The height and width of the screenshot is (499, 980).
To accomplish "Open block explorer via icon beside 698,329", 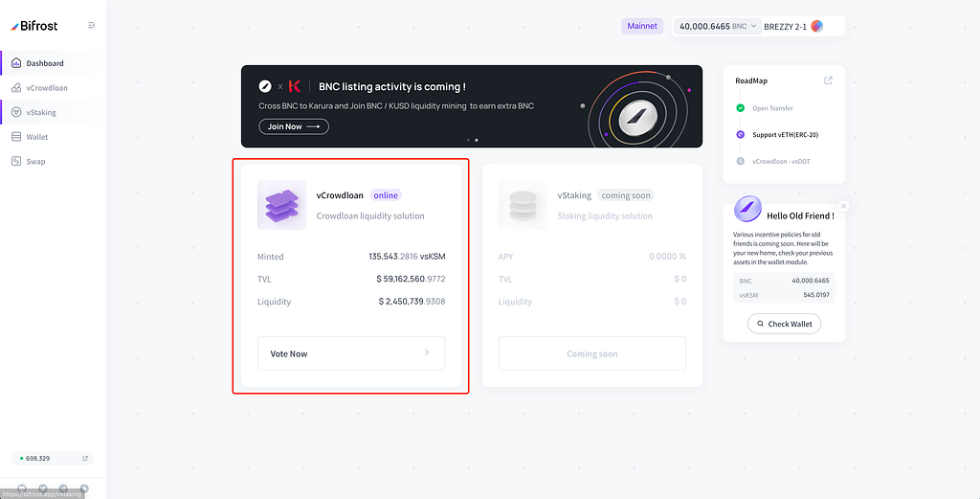I will click(x=85, y=459).
